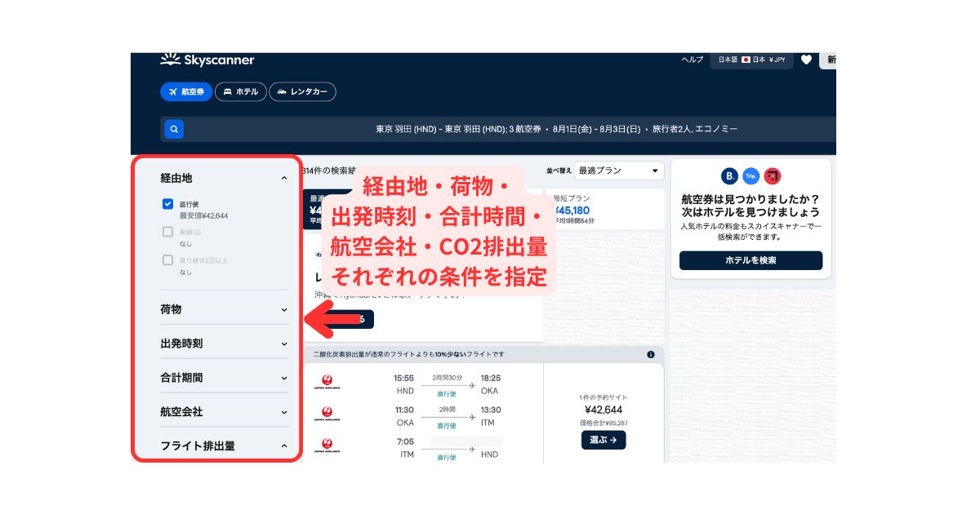Check the 乗継1回 checkbox
This screenshot has width=980, height=514.
[x=167, y=233]
